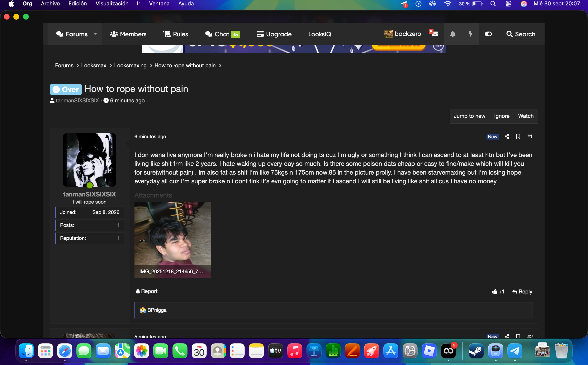The height and width of the screenshot is (365, 588).
Task: Go to Forums breadcrumb link
Action: click(64, 65)
